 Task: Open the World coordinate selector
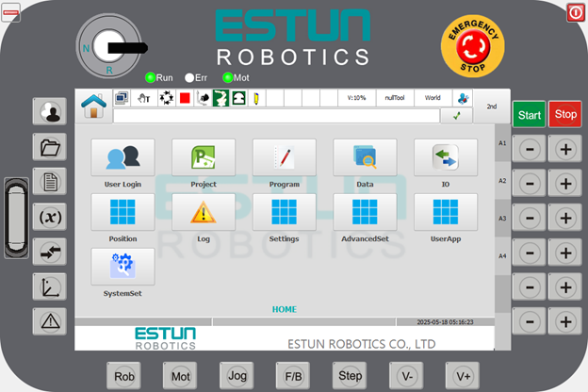point(433,98)
